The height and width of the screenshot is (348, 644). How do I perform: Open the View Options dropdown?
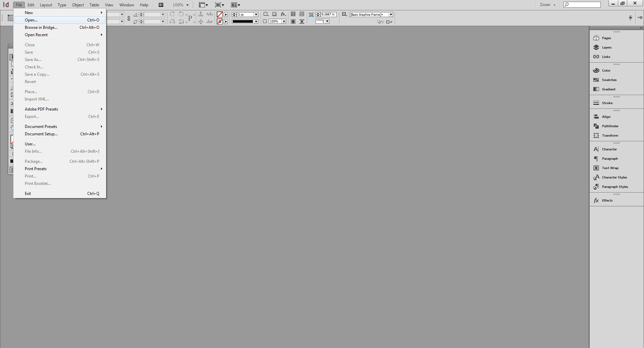(203, 5)
